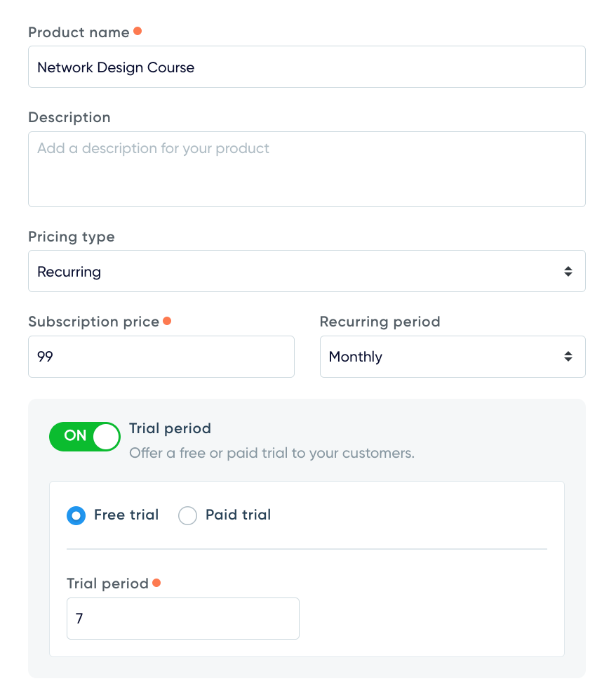This screenshot has width=616, height=700.
Task: Click the orange required dot beside Subscription price
Action: (167, 321)
